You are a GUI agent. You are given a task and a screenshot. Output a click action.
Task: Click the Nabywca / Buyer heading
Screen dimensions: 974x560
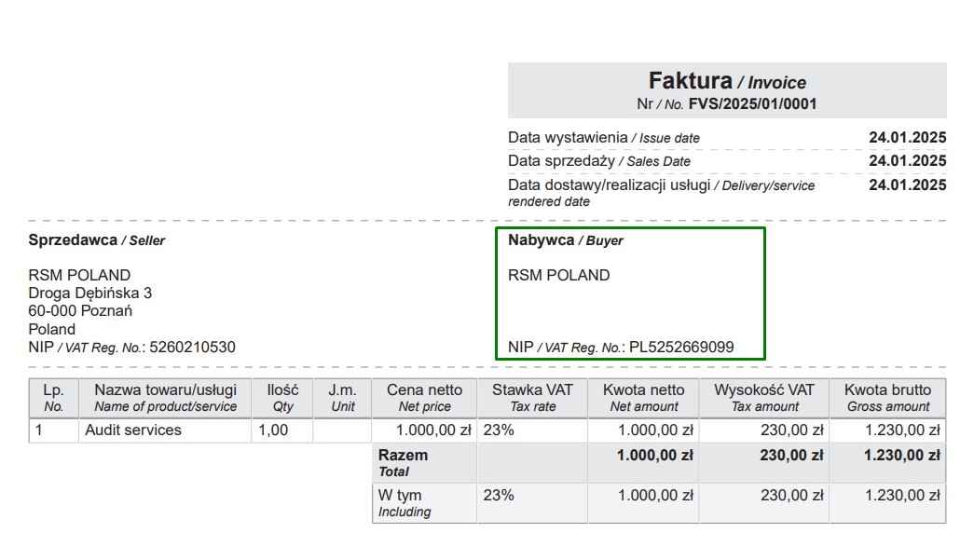[565, 240]
